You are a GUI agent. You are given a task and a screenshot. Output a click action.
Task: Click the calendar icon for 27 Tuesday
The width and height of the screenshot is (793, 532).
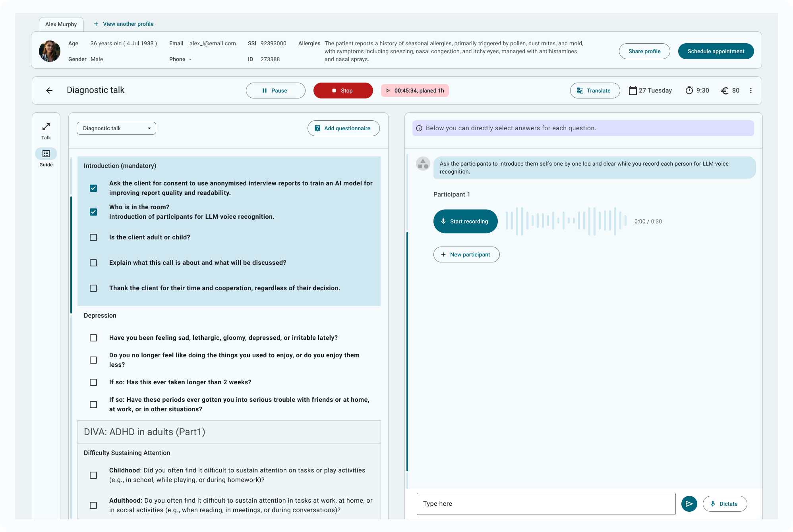point(632,91)
